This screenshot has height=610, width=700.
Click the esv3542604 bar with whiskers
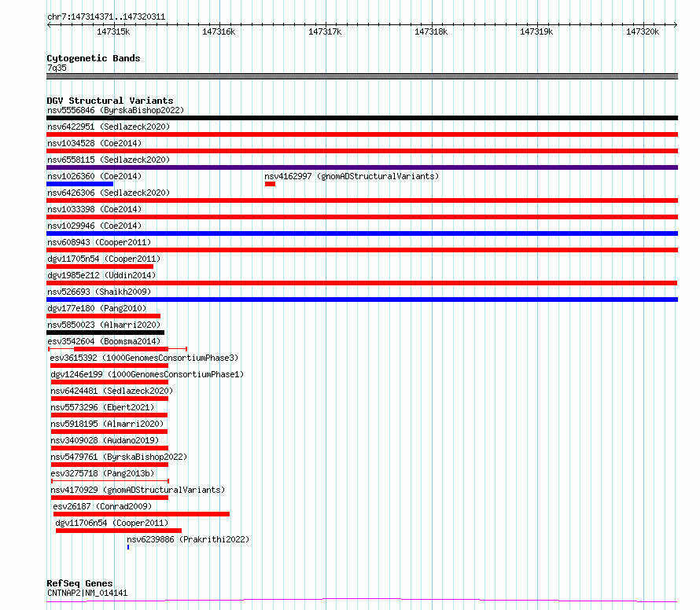click(x=117, y=348)
